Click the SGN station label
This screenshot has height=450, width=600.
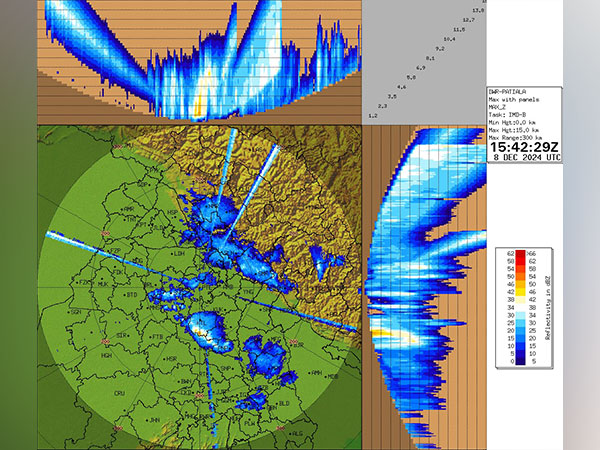[76, 312]
